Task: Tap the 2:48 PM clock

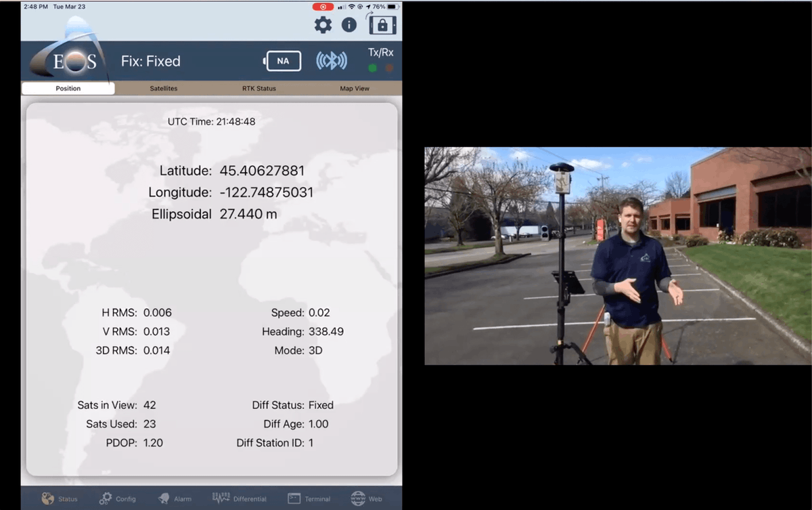Action: pyautogui.click(x=36, y=7)
